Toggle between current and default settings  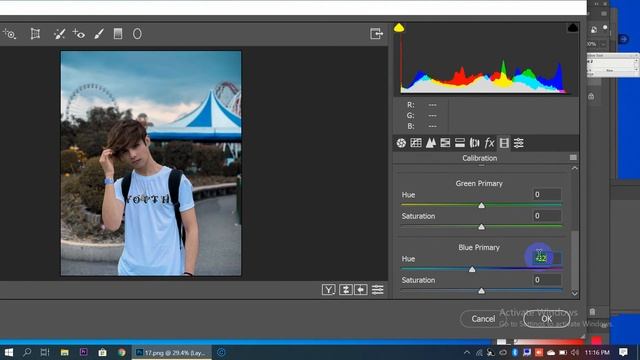coord(378,290)
